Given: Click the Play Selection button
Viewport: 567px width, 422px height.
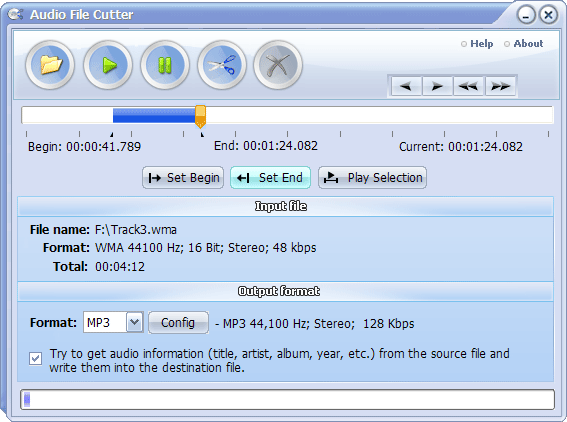Looking at the screenshot, I should [x=372, y=178].
